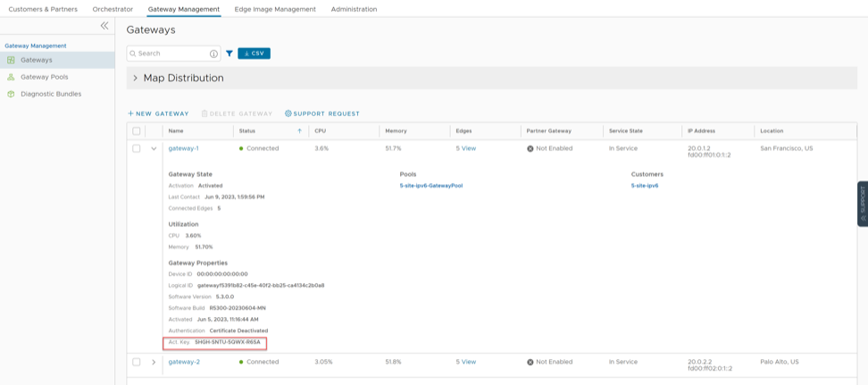Switch to the Administration tab

(x=354, y=9)
